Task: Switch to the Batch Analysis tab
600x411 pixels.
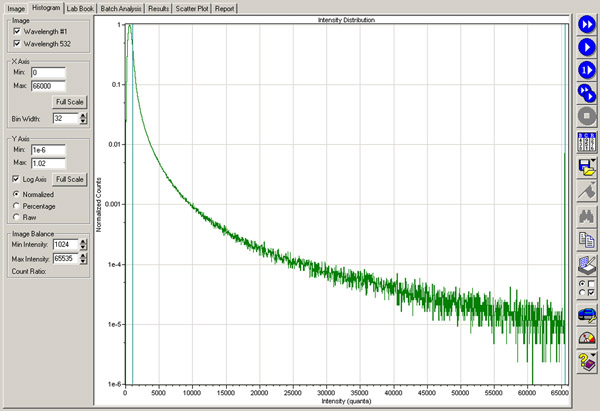Action: tap(121, 8)
